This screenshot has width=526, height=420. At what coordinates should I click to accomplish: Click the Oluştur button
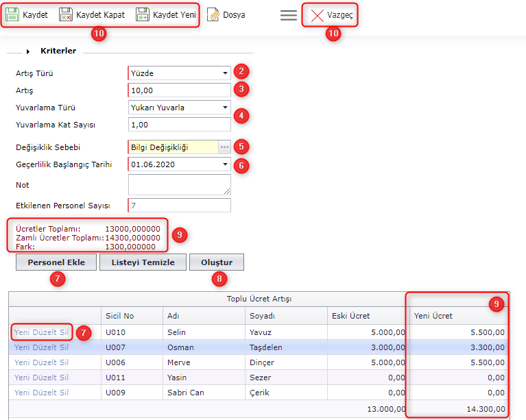point(216,262)
